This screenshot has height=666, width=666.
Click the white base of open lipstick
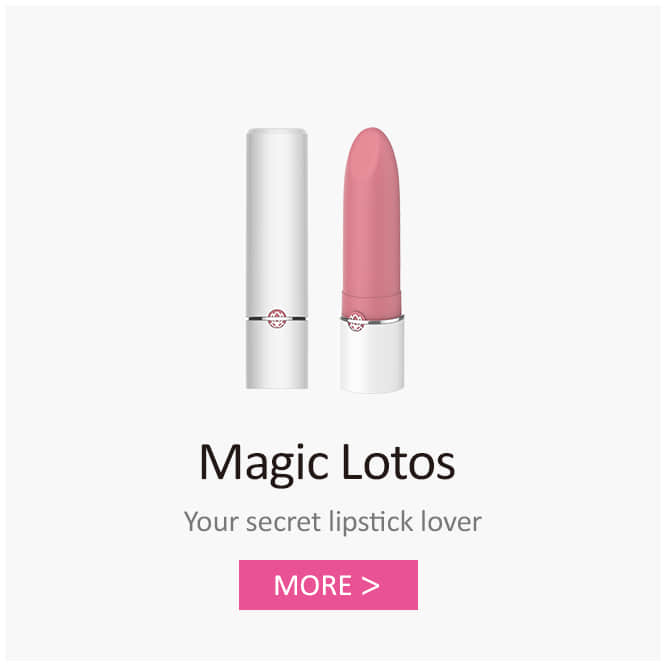372,357
